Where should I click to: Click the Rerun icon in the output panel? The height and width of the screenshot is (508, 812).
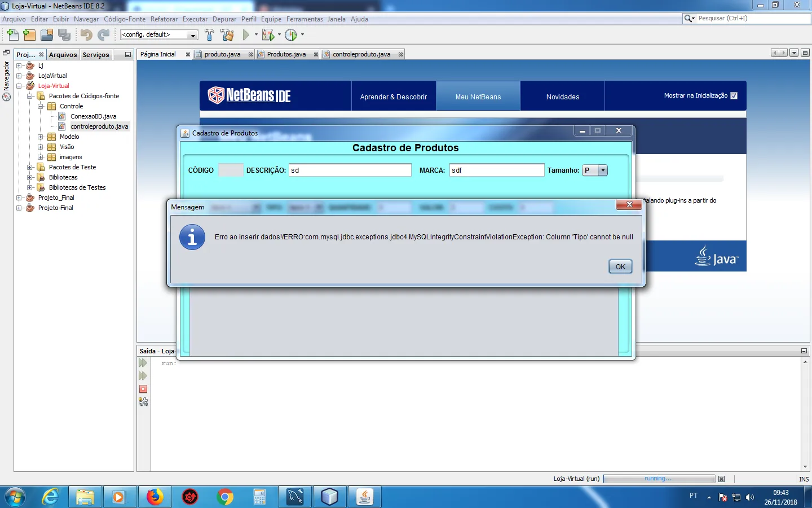coord(143,363)
